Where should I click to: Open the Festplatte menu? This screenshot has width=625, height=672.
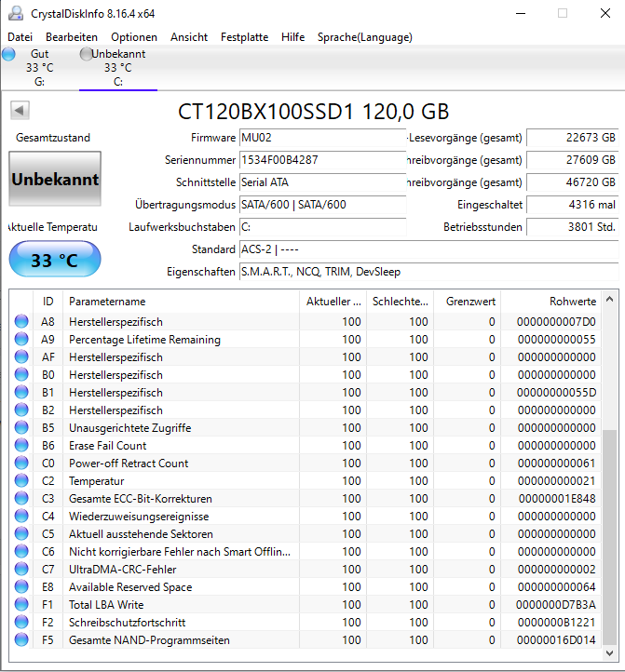[x=245, y=37]
